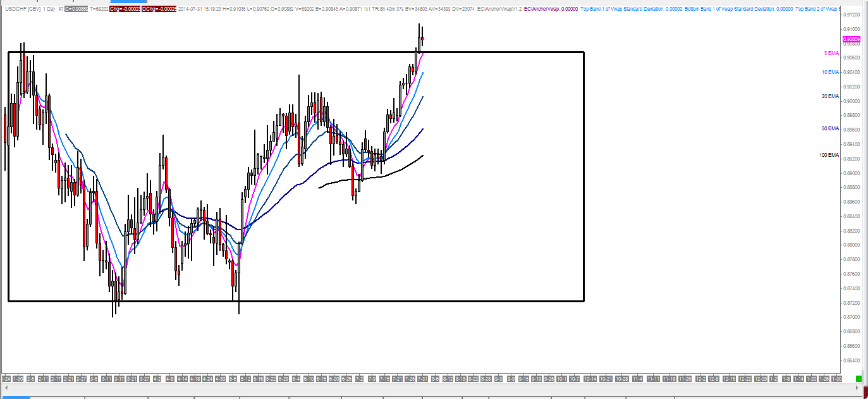Image resolution: width=868 pixels, height=399 pixels.
Task: Click the 7-2 date label on time axis
Action: (x=359, y=378)
